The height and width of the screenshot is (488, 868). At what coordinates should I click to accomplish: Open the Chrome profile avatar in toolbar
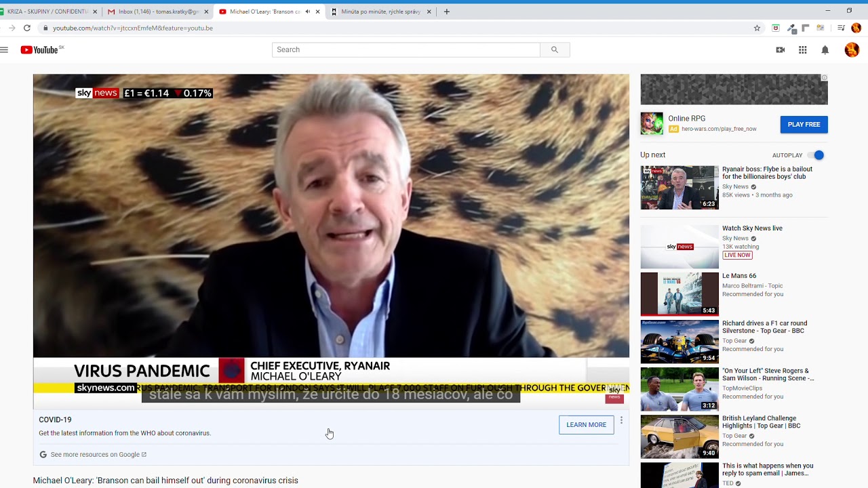[856, 28]
